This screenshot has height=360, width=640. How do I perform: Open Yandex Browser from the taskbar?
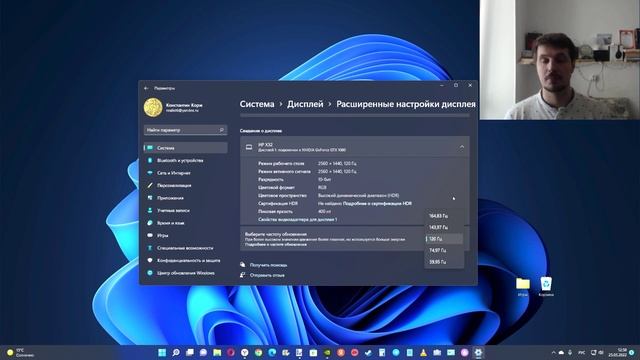pyautogui.click(x=244, y=352)
